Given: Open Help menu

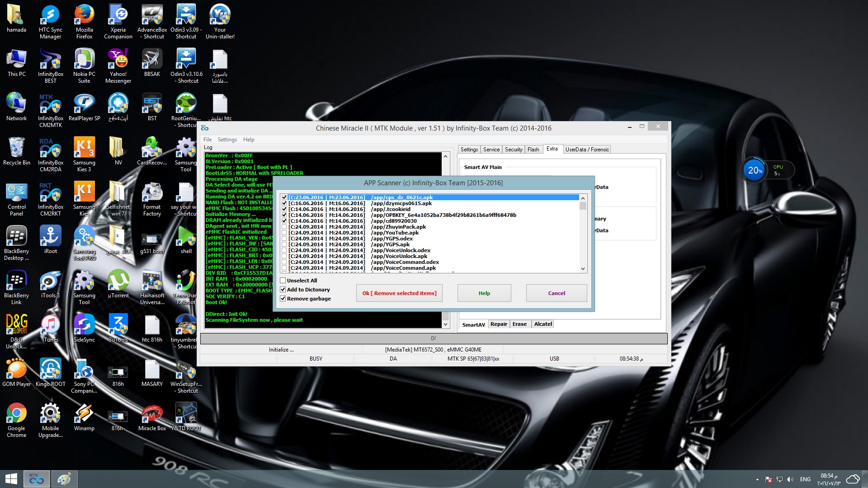Looking at the screenshot, I should click(249, 140).
